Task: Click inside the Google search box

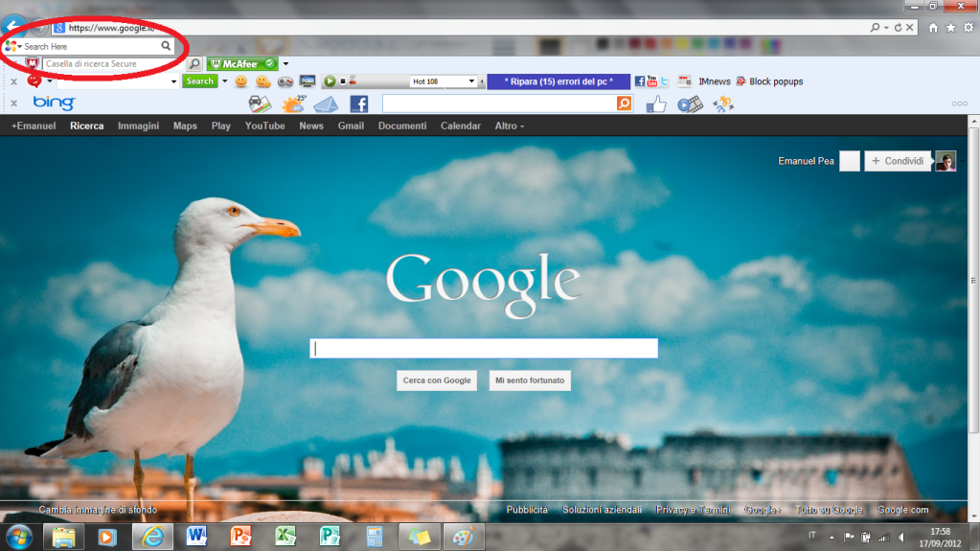Action: 483,349
